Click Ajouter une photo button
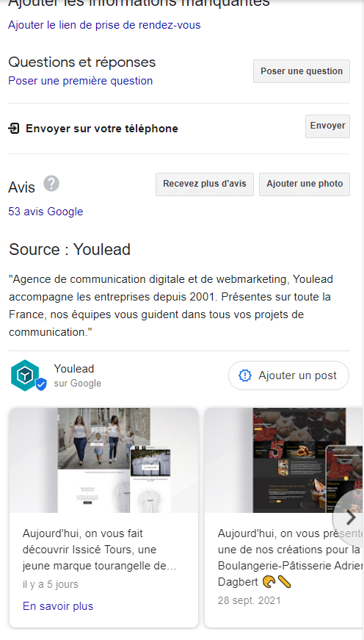Image resolution: width=364 pixels, height=640 pixels. click(305, 184)
